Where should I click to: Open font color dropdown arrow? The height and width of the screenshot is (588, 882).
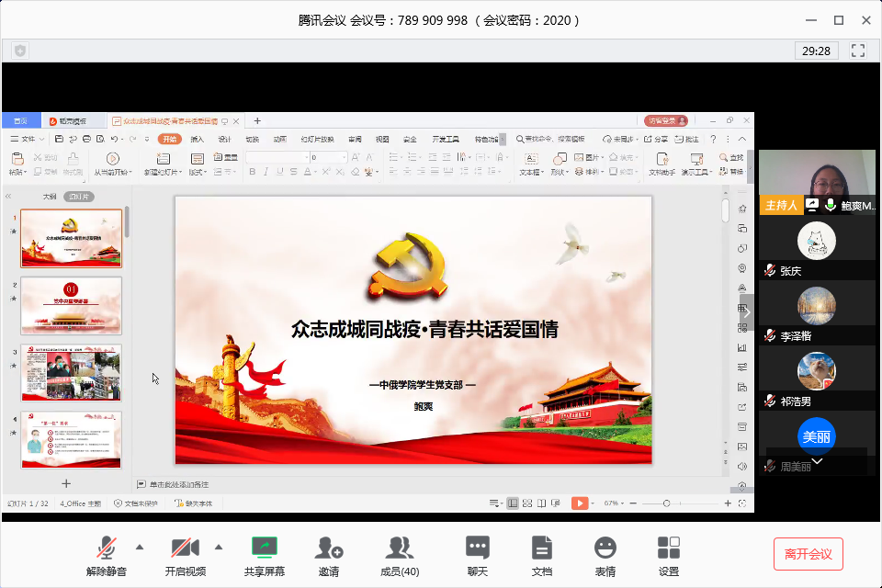point(315,172)
